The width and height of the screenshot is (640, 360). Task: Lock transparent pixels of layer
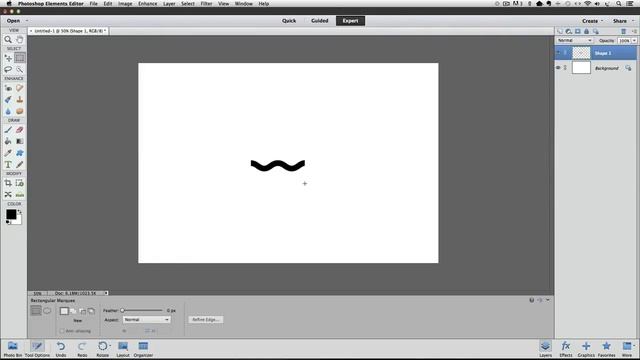[x=596, y=31]
